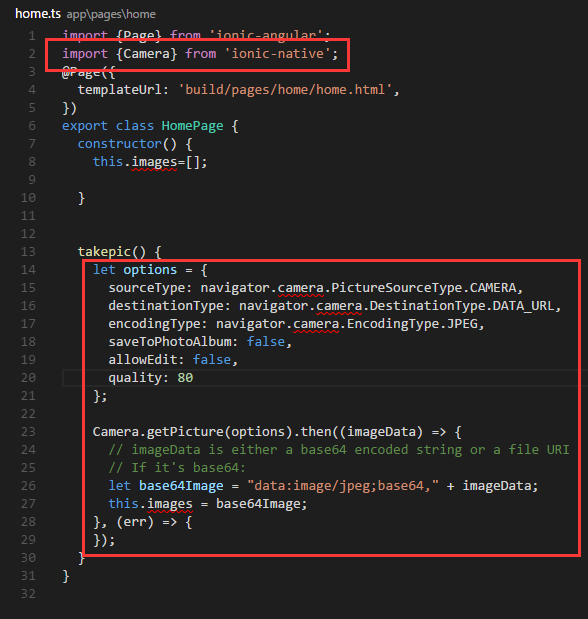Click 'ionic-native' string on line 2

pyautogui.click(x=278, y=54)
